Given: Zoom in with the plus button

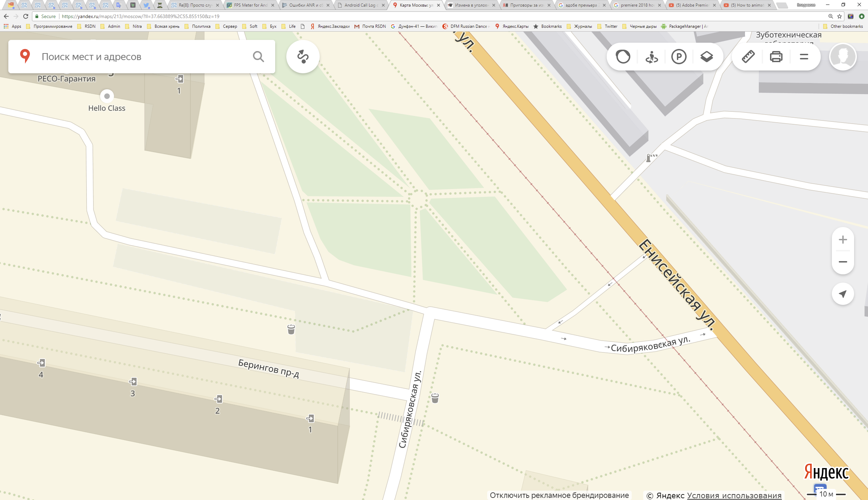Looking at the screenshot, I should tap(843, 240).
